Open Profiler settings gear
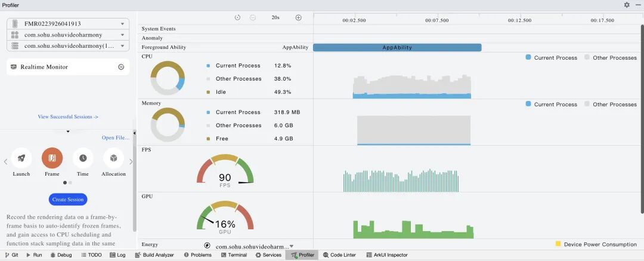 click(627, 5)
